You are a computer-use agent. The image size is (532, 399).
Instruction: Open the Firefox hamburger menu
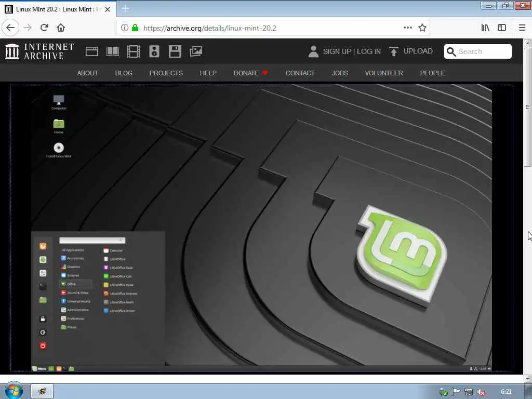[x=522, y=28]
